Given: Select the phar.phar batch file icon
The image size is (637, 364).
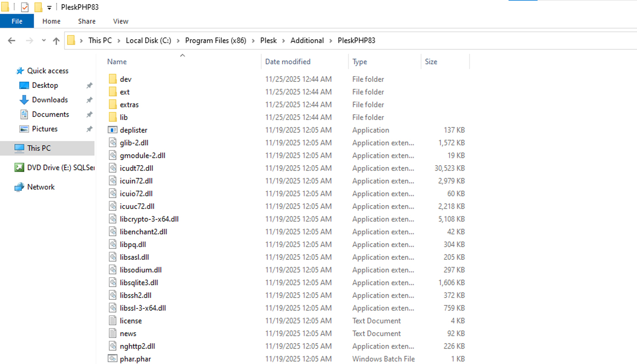Looking at the screenshot, I should 113,359.
